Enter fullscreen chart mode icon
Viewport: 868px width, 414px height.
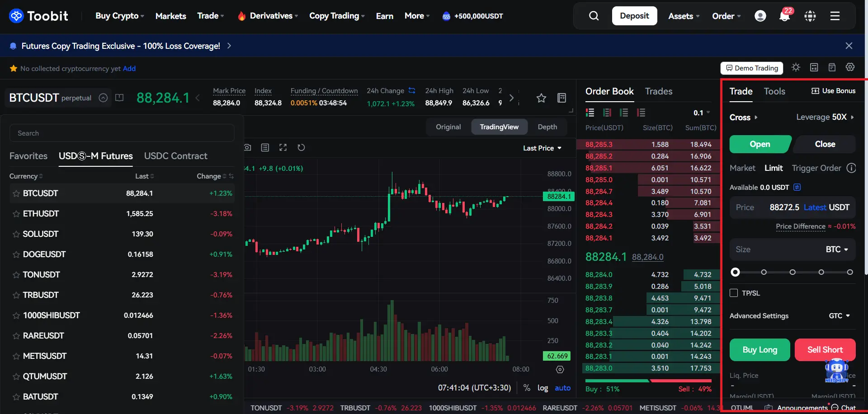283,147
